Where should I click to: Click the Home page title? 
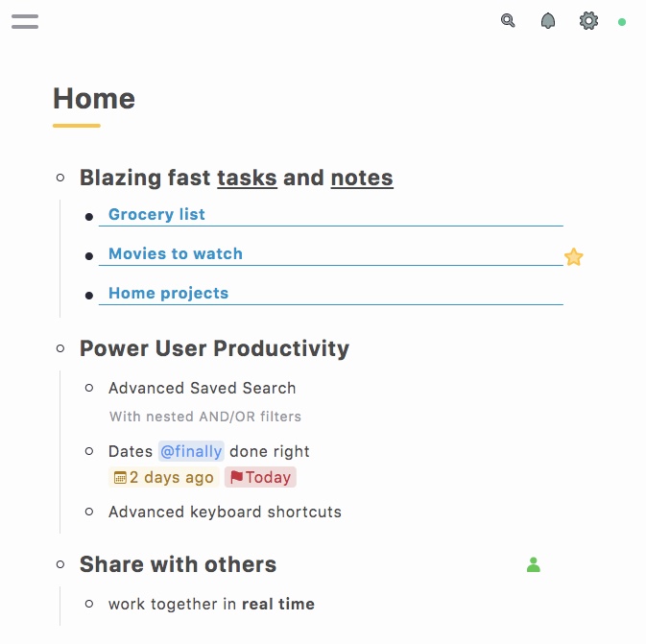pyautogui.click(x=93, y=98)
